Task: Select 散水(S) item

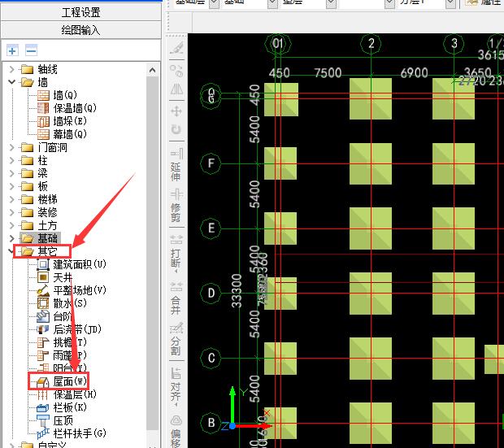Action: pos(62,303)
